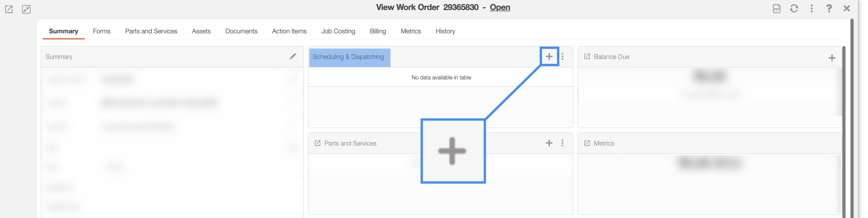Refresh the work order view
This screenshot has width=868, height=218.
pos(794,8)
